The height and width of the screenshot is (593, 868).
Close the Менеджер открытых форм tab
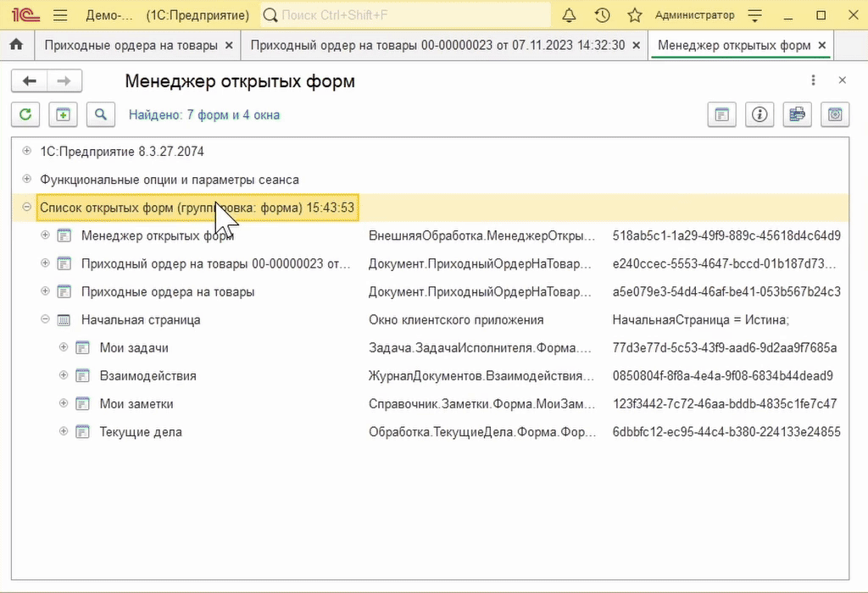click(822, 46)
